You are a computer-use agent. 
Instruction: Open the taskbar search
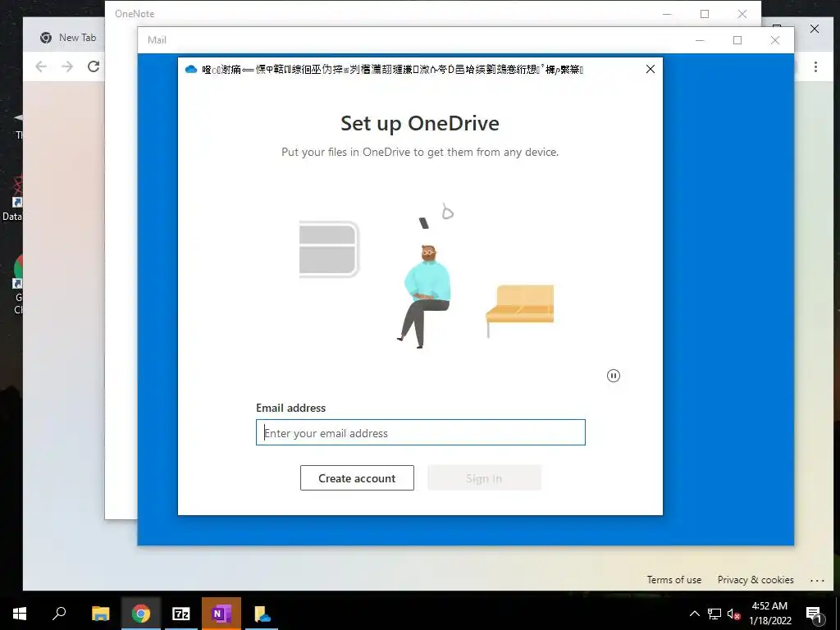(59, 614)
